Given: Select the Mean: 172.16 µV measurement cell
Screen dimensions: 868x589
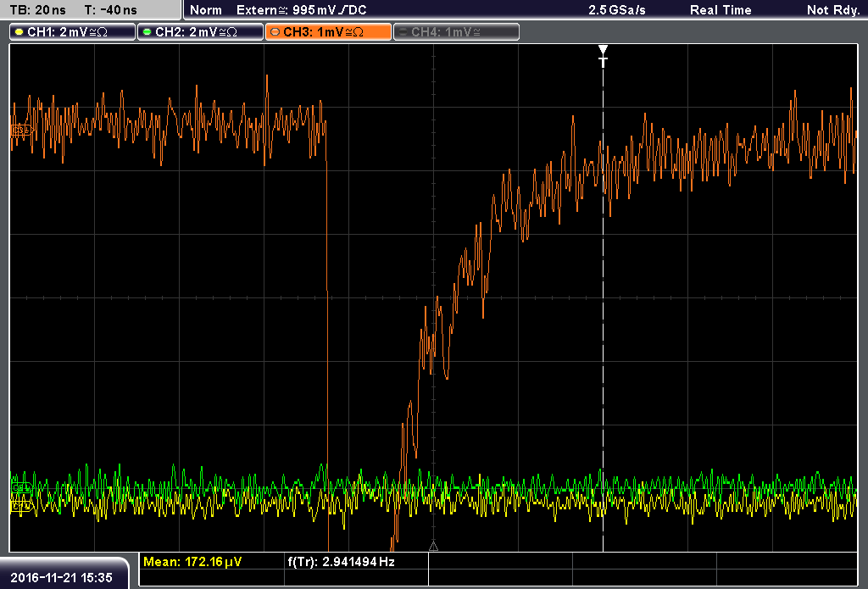Looking at the screenshot, I should click(x=212, y=562).
